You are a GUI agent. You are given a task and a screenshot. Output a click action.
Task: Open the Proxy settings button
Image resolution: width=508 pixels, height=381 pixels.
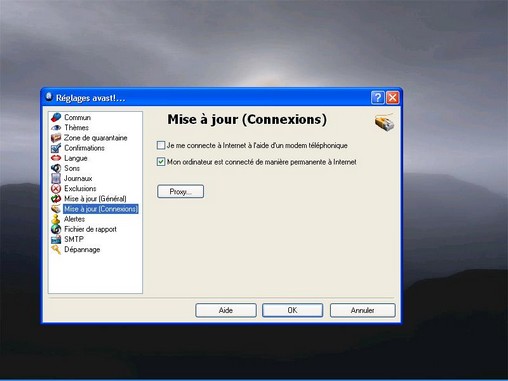coord(180,191)
